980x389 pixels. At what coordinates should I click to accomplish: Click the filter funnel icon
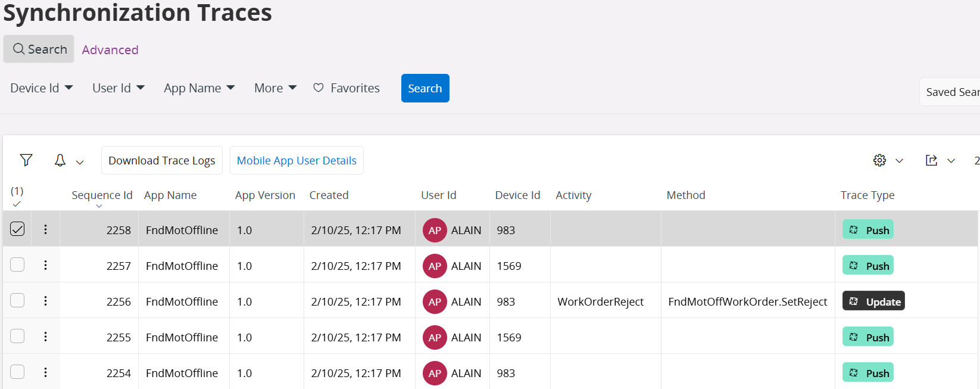pos(26,160)
